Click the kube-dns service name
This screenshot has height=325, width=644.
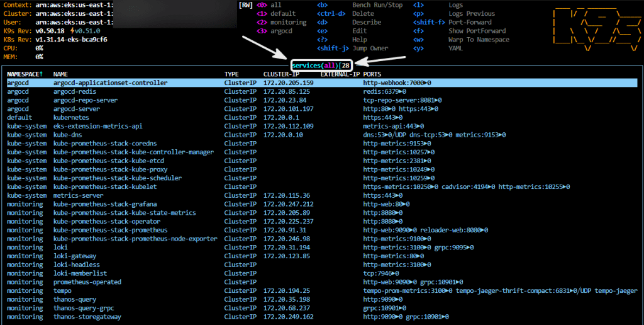(x=68, y=135)
